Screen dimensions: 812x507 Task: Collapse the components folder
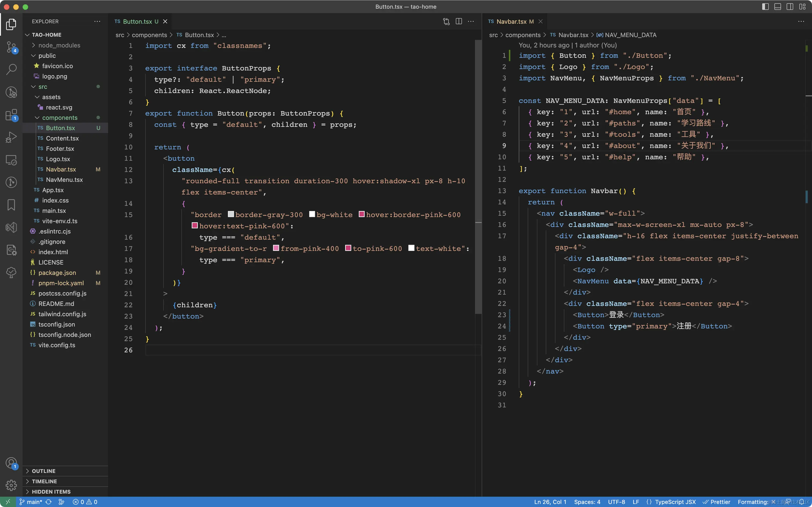60,118
